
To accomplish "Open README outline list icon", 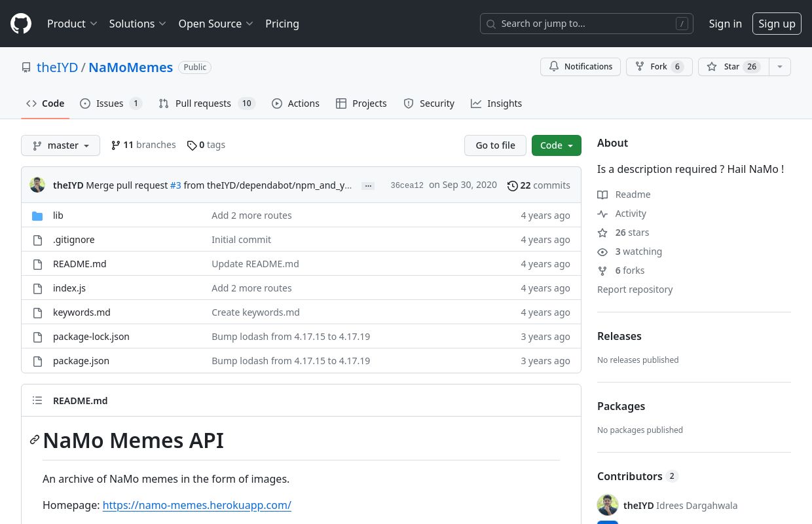I will coord(37,400).
